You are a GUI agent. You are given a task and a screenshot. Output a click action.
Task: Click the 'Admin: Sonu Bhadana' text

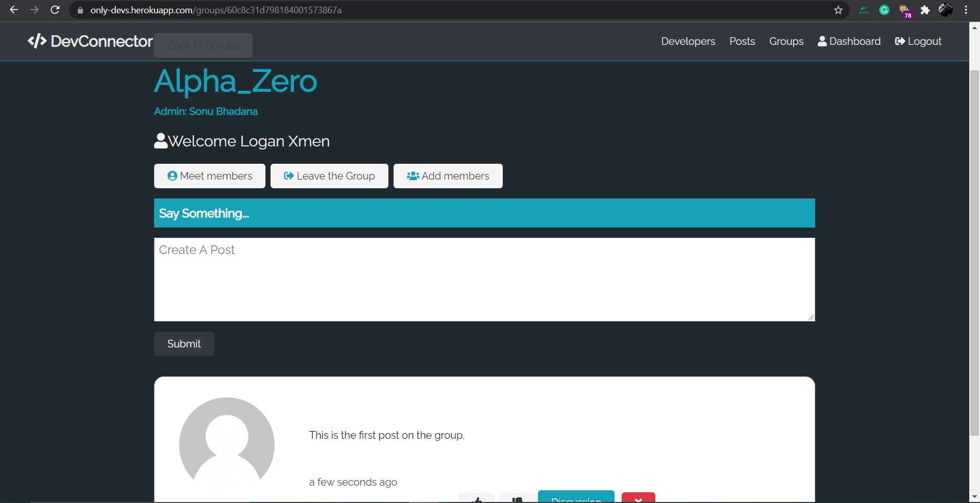206,111
